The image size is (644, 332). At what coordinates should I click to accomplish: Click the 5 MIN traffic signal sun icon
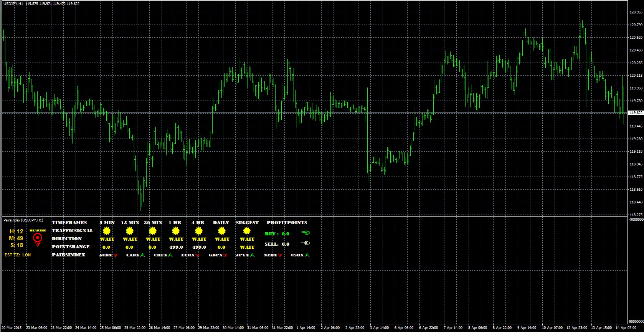click(106, 231)
